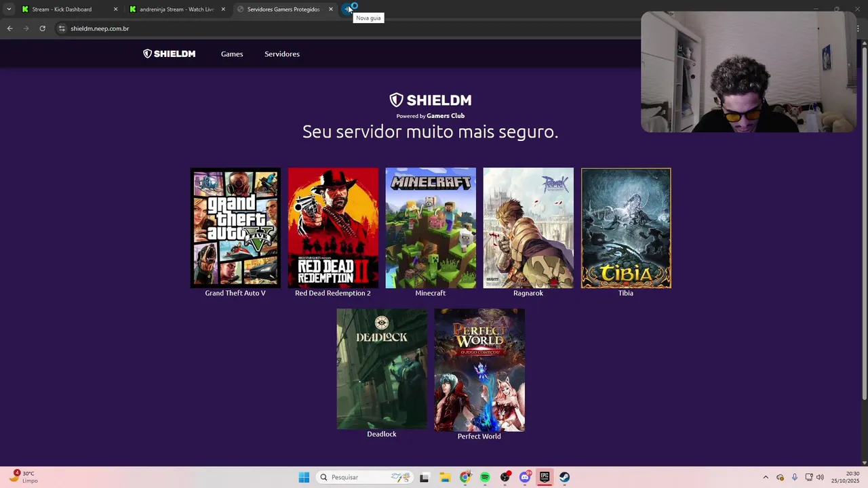
Task: Click the 'Deadlock' caption text
Action: (x=382, y=434)
